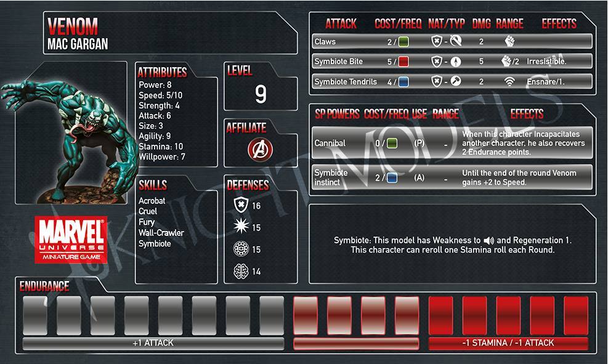The width and height of the screenshot is (608, 364).
Task: Click the 'Size: 3' attribute
Action: 151,126
